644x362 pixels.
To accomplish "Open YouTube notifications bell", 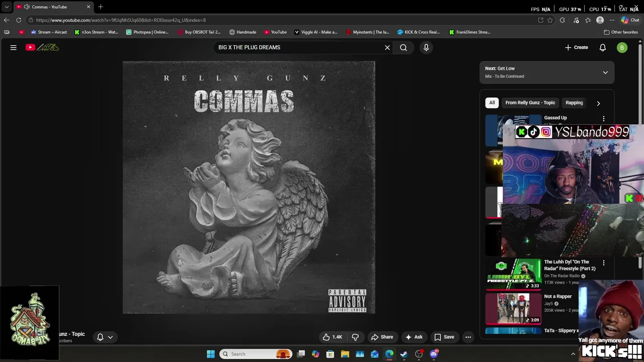I will click(x=603, y=47).
